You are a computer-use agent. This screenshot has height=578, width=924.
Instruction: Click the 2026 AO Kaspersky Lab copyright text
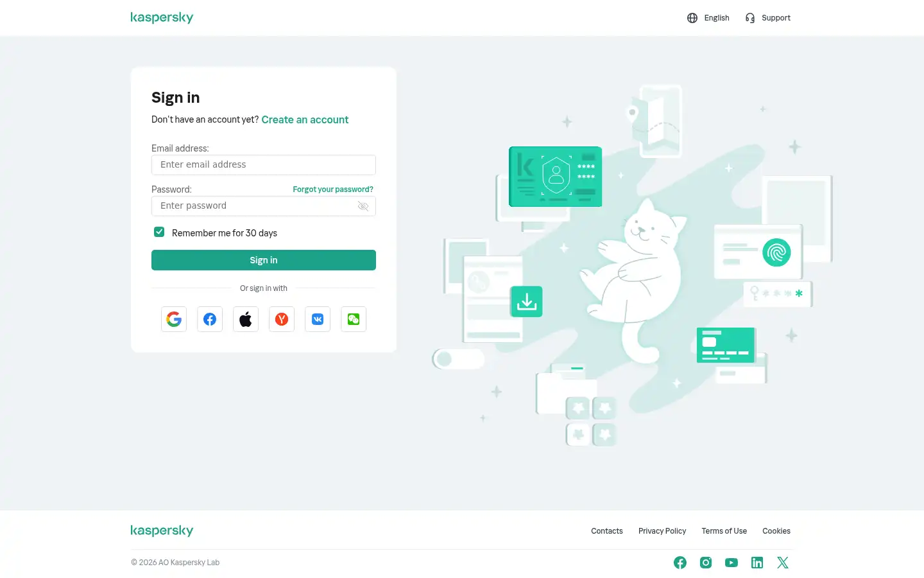click(x=175, y=563)
